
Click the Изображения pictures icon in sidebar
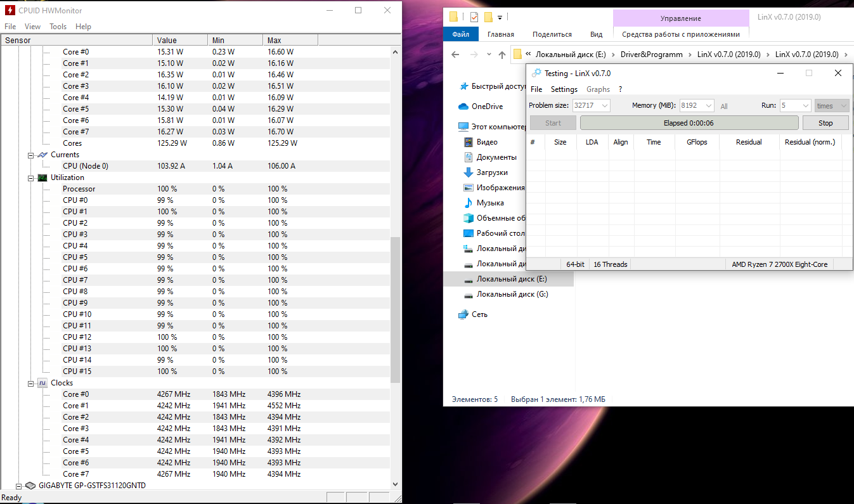tap(469, 188)
